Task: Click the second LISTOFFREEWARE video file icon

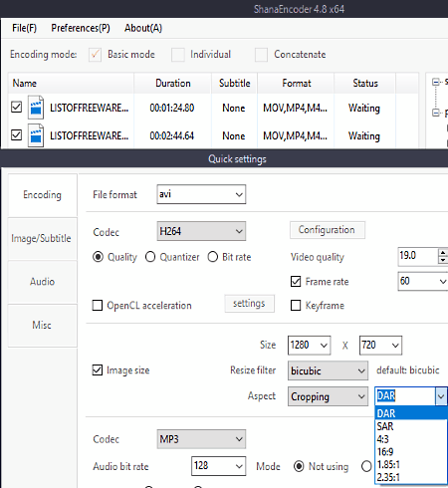Action: pyautogui.click(x=36, y=135)
